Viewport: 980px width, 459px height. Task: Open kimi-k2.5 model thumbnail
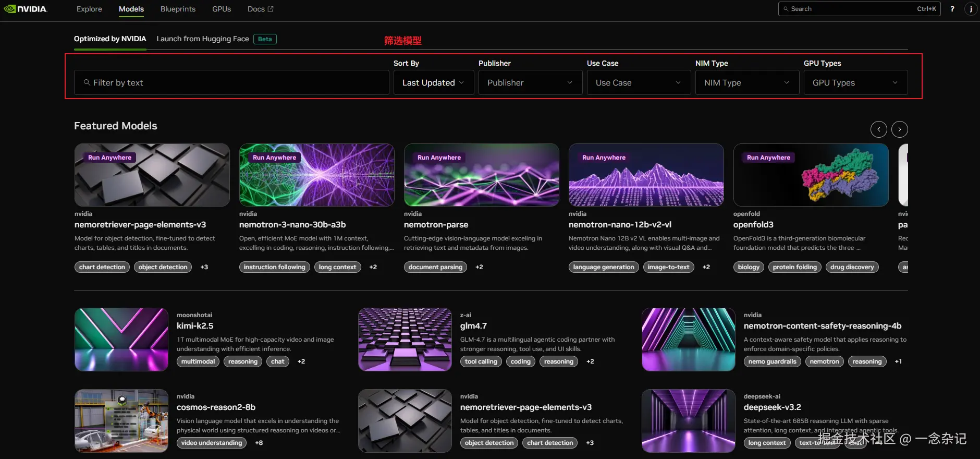pos(121,340)
